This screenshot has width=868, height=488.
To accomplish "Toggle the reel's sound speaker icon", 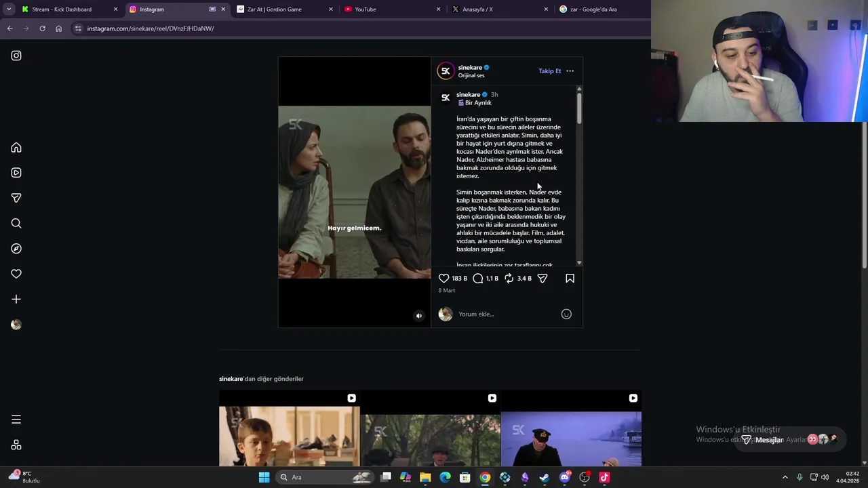I will click(418, 316).
